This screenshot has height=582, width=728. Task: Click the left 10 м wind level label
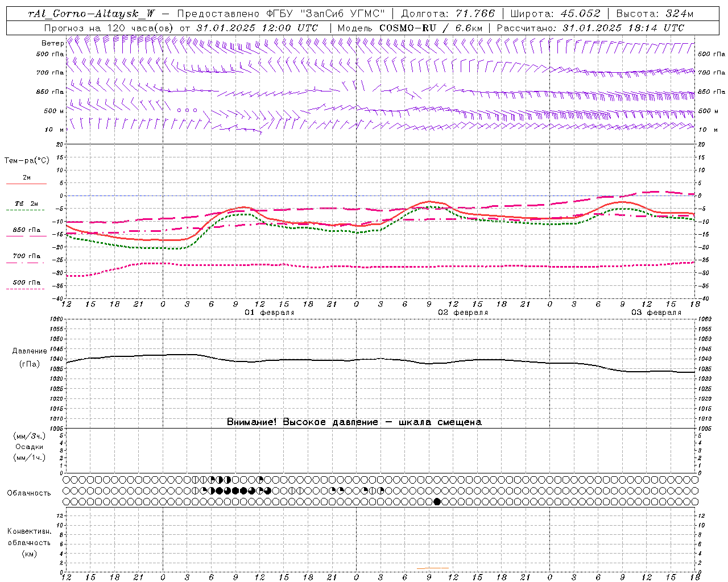[54, 130]
